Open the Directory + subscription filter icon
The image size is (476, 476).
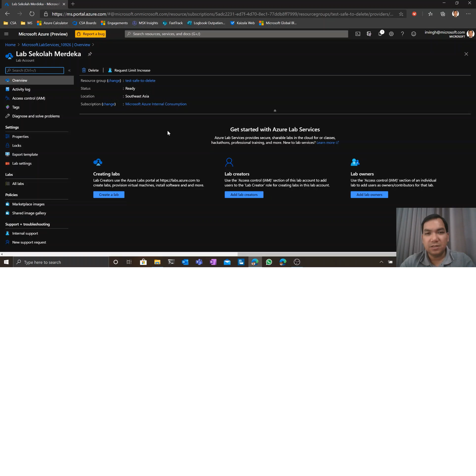point(369,34)
